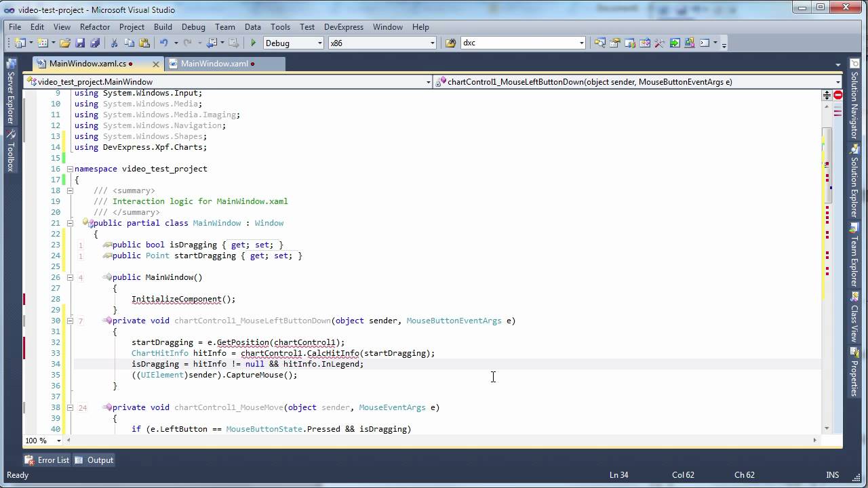Image resolution: width=868 pixels, height=488 pixels.
Task: Collapse the MainWindow() constructor at line 26
Action: (69, 277)
